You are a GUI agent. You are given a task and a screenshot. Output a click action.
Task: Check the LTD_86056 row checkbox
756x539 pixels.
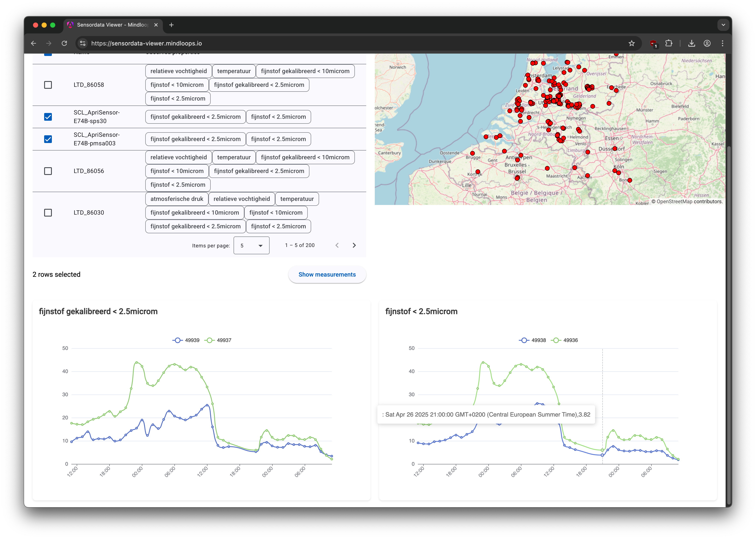pyautogui.click(x=48, y=171)
